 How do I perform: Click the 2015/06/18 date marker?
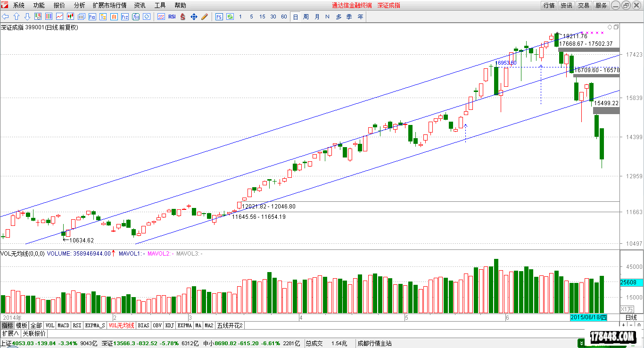pos(588,317)
